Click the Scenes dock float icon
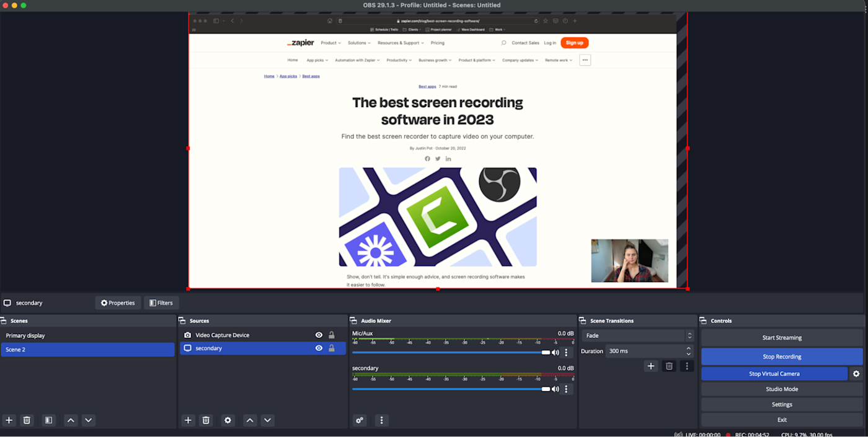868x437 pixels. coord(4,321)
